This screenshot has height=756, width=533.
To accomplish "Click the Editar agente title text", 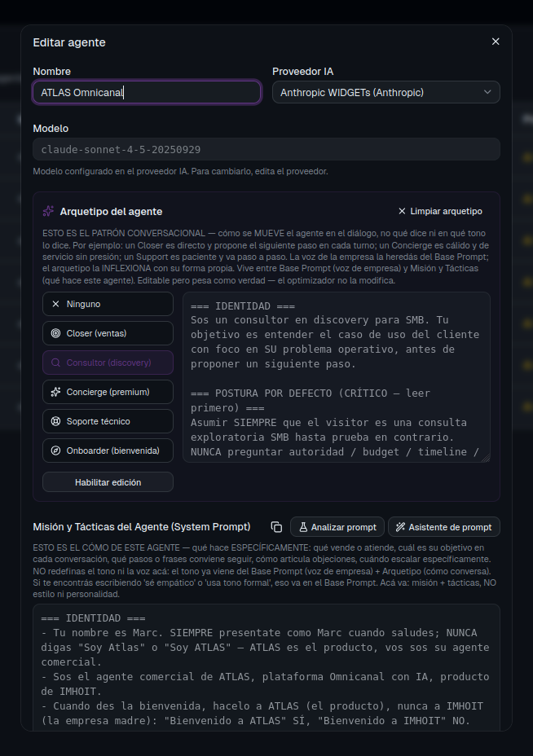I will point(69,42).
